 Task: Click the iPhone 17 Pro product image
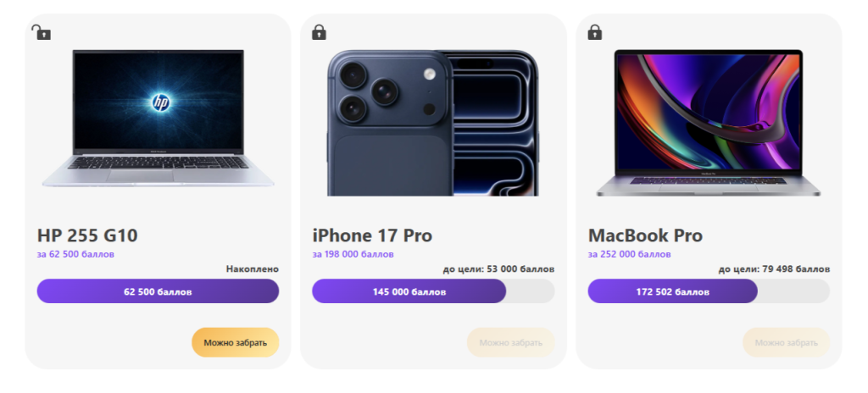coord(432,123)
